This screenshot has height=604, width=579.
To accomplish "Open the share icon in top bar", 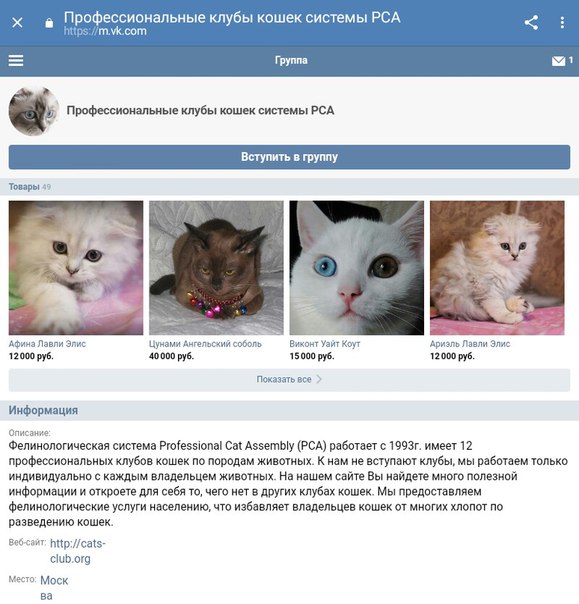I will point(531,23).
